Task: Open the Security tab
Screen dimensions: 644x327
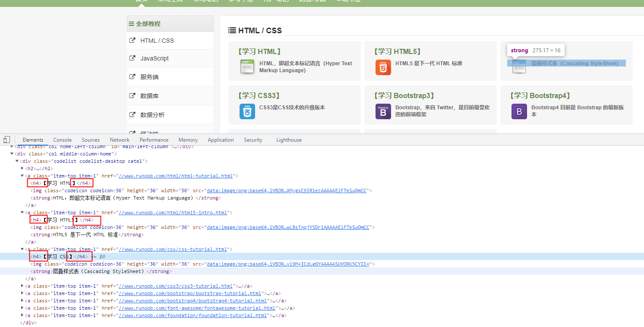Action: [x=253, y=140]
